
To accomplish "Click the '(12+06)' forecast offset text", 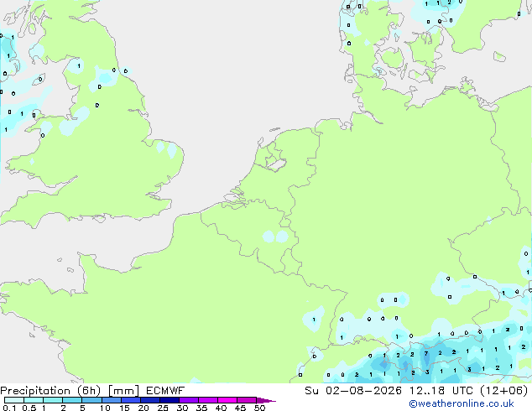I will click(504, 391).
